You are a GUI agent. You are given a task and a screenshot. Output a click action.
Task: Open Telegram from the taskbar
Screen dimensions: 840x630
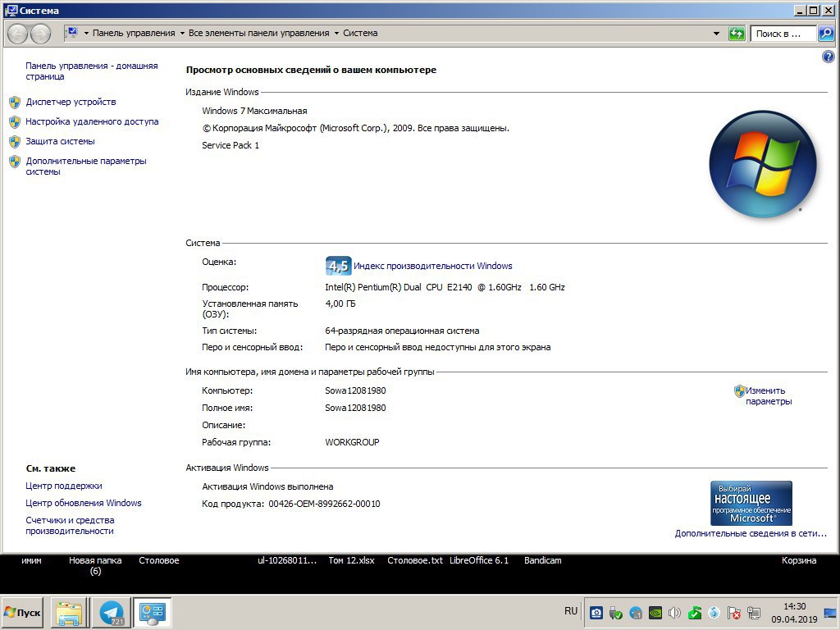coord(112,613)
